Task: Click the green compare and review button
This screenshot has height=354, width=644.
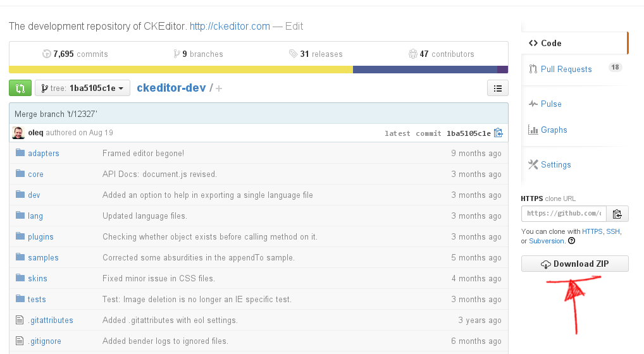Action: coord(20,88)
